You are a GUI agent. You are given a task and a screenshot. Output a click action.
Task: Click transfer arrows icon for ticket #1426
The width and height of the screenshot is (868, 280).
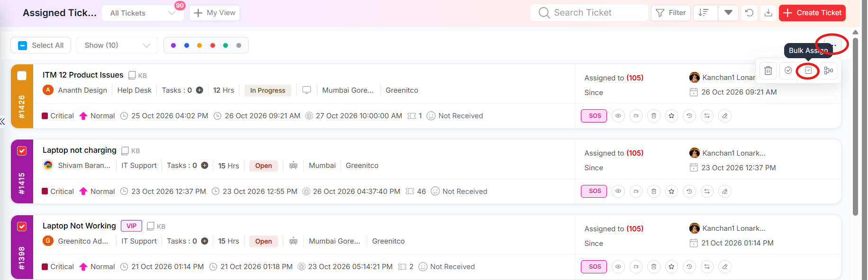click(x=707, y=116)
